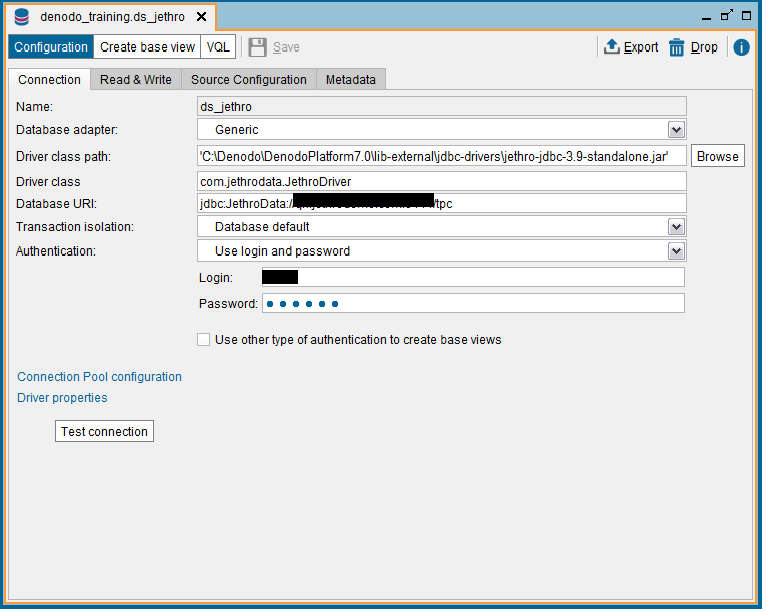The width and height of the screenshot is (766, 612).
Task: Click the Generic database adapter combo box
Action: (x=442, y=130)
